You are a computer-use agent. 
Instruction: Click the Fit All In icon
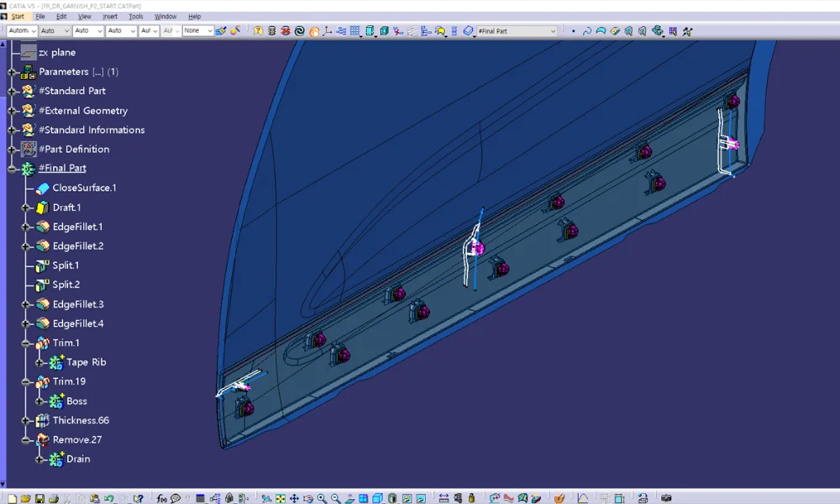[281, 498]
